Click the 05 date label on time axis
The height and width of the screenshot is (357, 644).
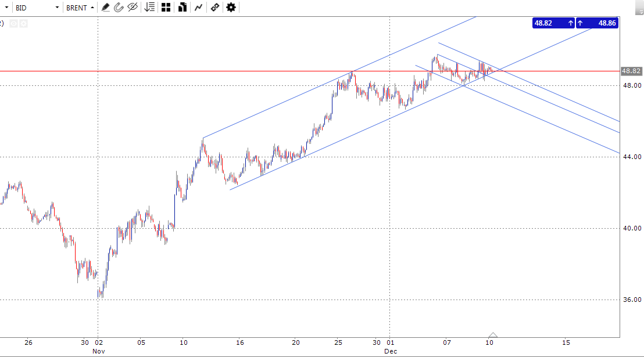pos(141,342)
